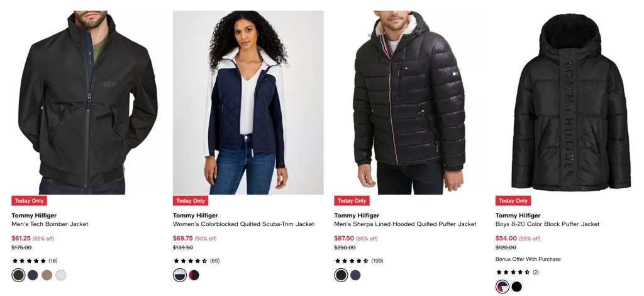
Task: Open Men's Sherpa Lined Puffer Jacket image
Action: pyautogui.click(x=409, y=103)
